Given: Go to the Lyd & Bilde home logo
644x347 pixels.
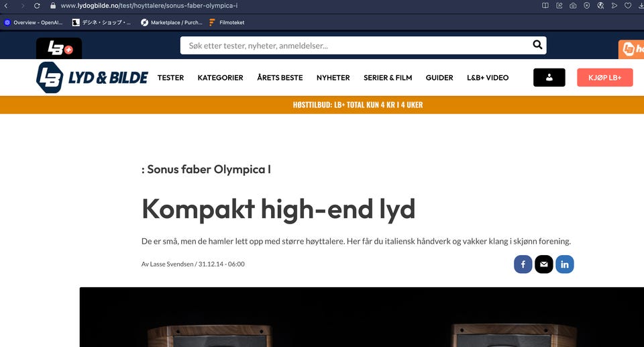Looking at the screenshot, I should (x=92, y=77).
